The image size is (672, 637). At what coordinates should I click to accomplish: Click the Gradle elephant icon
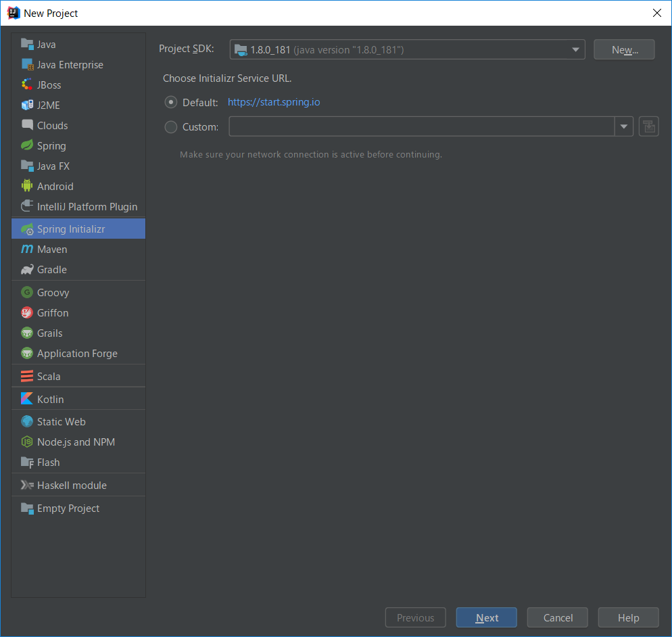tap(27, 270)
